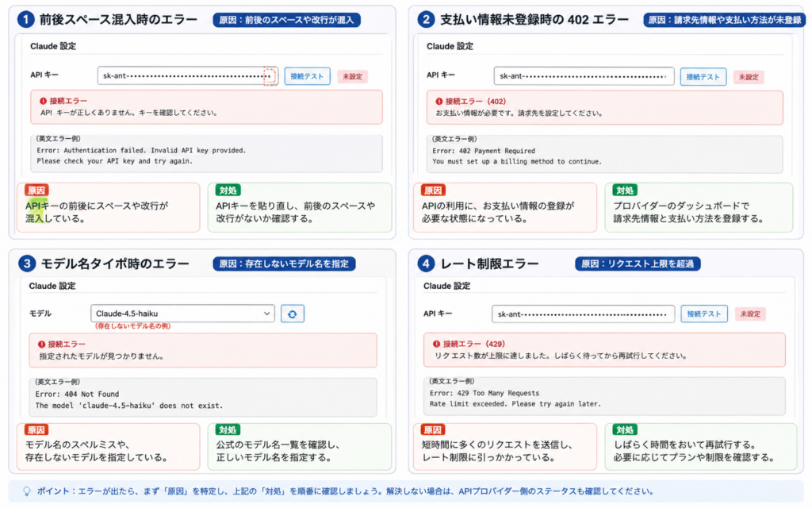Click the line 'You must set up a billing method to continue.'
This screenshot has height=508, width=812.
[517, 162]
